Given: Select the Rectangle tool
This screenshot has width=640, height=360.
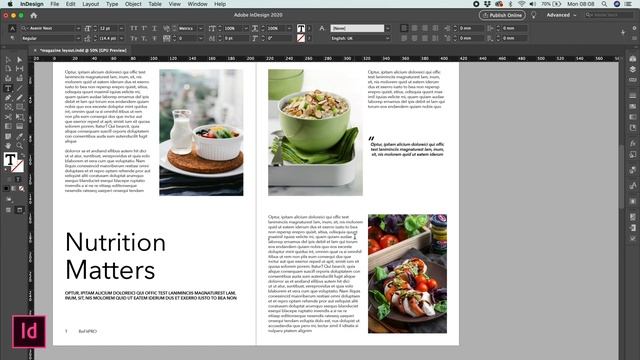Looking at the screenshot, I should (20, 107).
